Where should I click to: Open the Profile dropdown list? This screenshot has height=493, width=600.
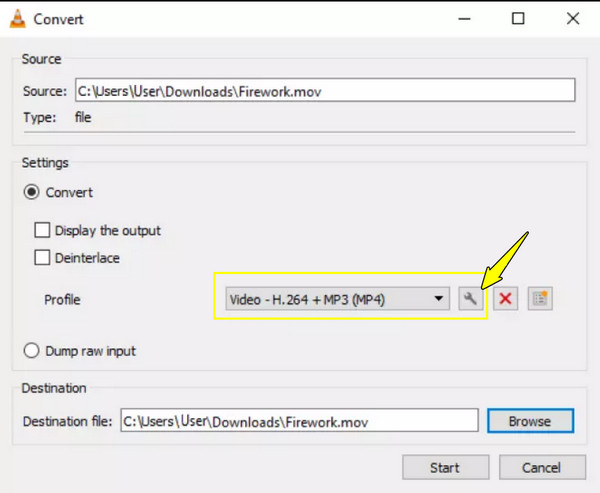pos(338,299)
